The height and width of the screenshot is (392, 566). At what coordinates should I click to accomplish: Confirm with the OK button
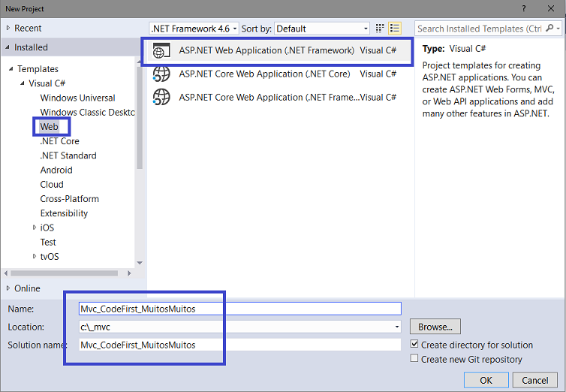click(486, 380)
